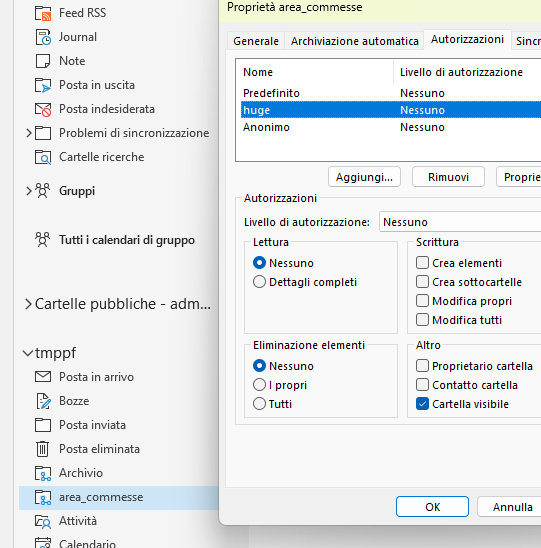The image size is (541, 548).
Task: Switch to the Generale tab
Action: click(256, 41)
